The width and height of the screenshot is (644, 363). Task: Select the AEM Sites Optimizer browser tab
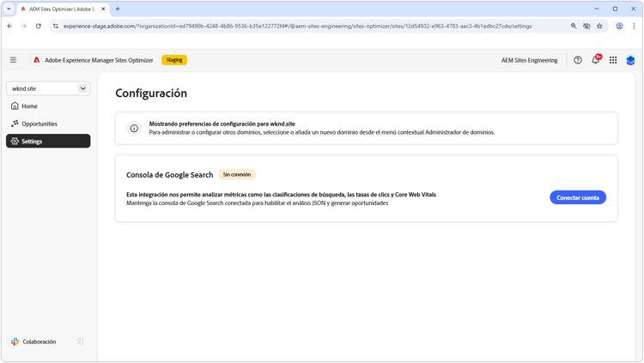63,9
